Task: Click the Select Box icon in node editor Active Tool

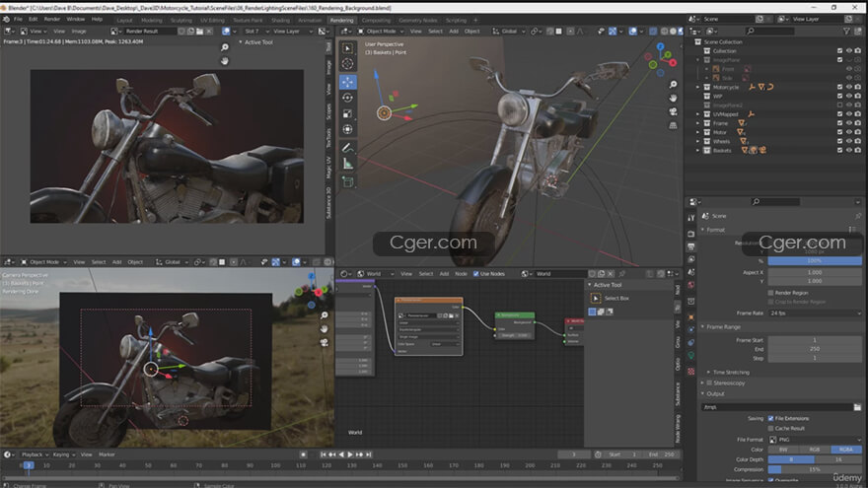Action: tap(596, 298)
